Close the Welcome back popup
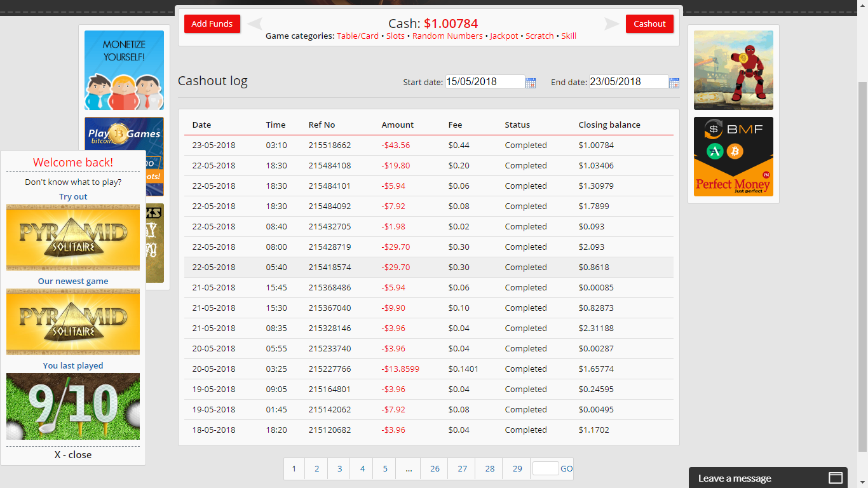 coord(73,455)
